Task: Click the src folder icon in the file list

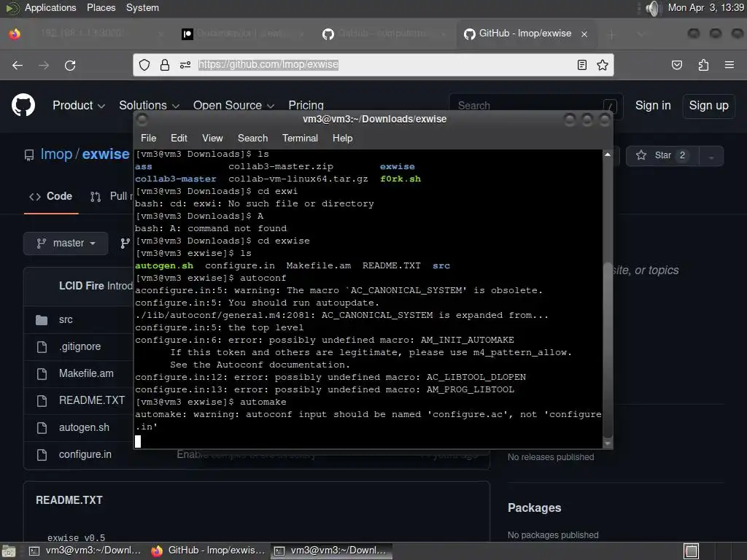Action: (42, 319)
